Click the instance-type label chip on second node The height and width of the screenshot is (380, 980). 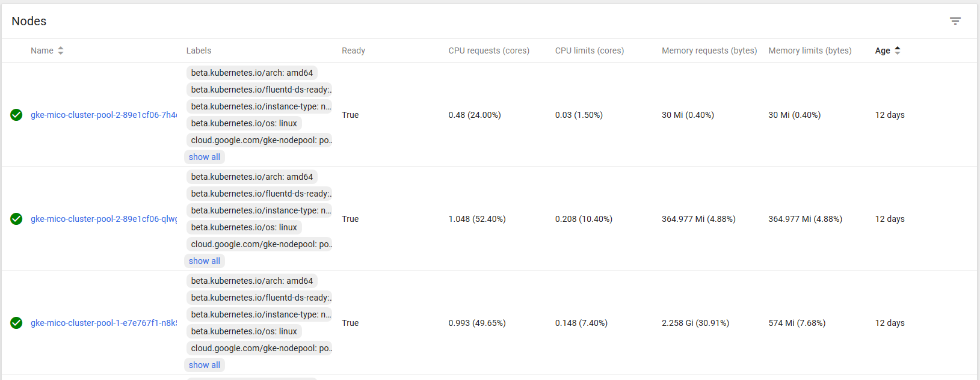tap(259, 210)
